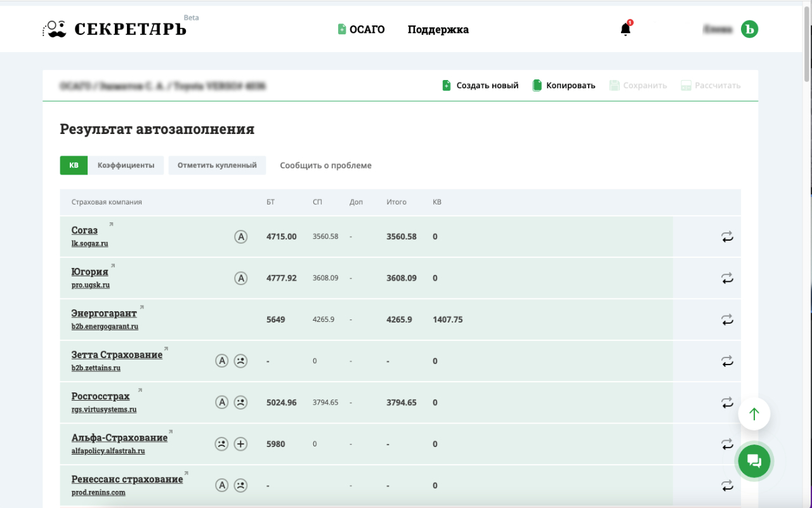Click sad face icon in Росгосстрах row

point(240,403)
